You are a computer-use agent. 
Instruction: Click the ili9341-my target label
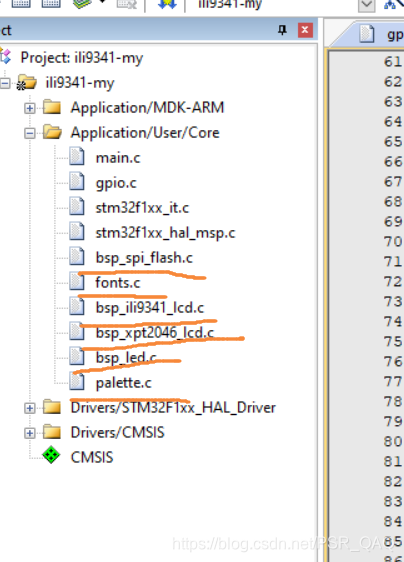[80, 83]
